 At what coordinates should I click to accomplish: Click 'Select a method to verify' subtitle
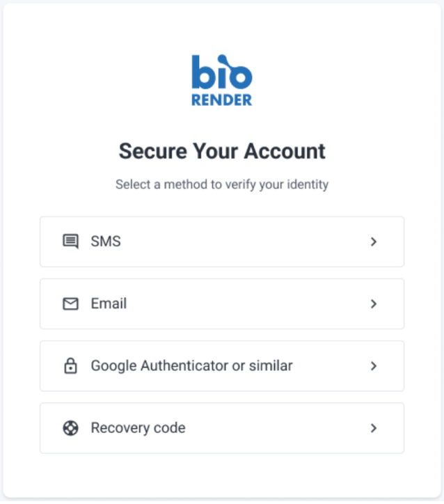(x=222, y=185)
